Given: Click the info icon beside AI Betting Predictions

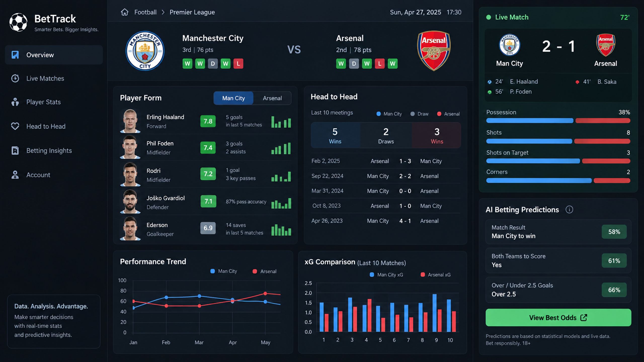Looking at the screenshot, I should coord(569,209).
